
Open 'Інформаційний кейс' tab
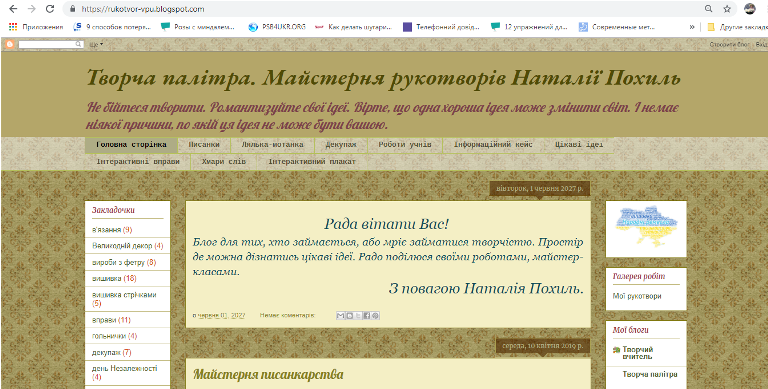coord(493,145)
